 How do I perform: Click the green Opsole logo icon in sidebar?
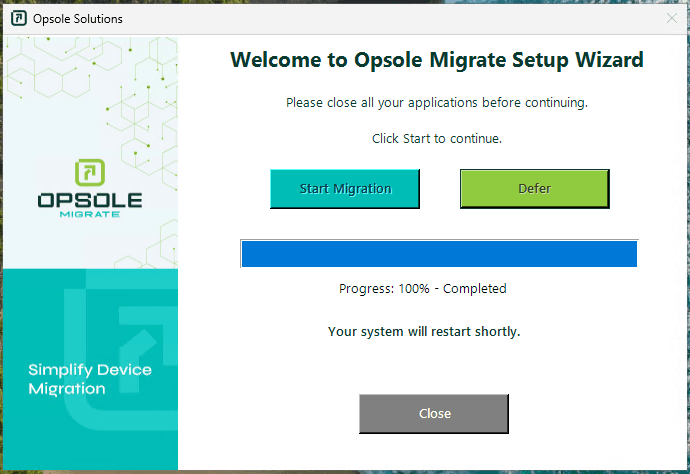(90, 173)
